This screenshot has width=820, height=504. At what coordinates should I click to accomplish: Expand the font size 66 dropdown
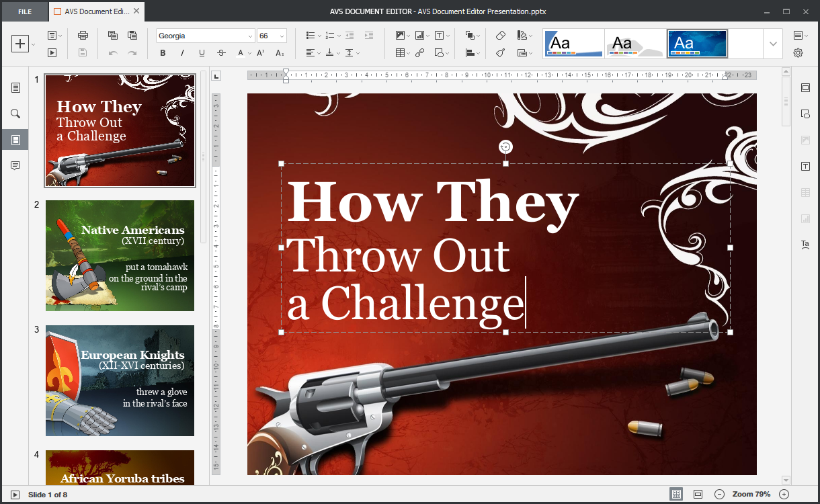(x=282, y=36)
